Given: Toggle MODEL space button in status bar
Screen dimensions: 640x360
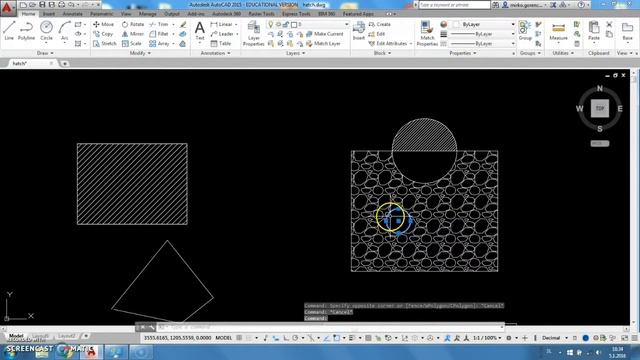Looking at the screenshot, I should point(223,338).
